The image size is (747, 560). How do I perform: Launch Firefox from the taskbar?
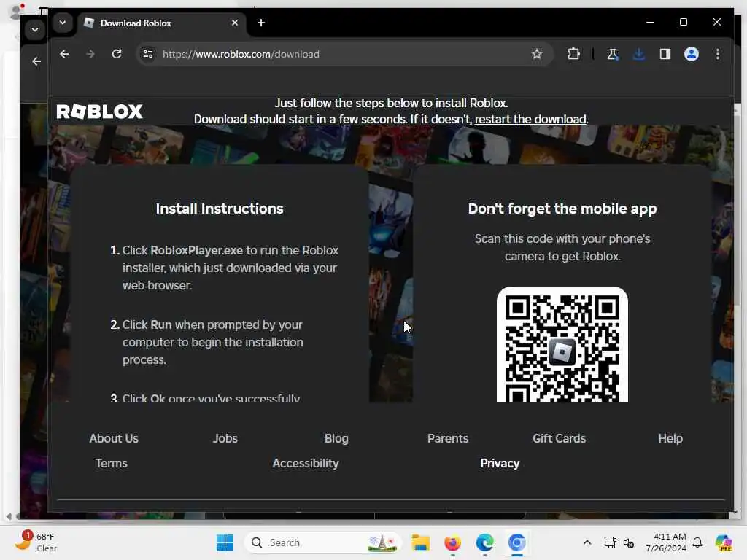[452, 542]
